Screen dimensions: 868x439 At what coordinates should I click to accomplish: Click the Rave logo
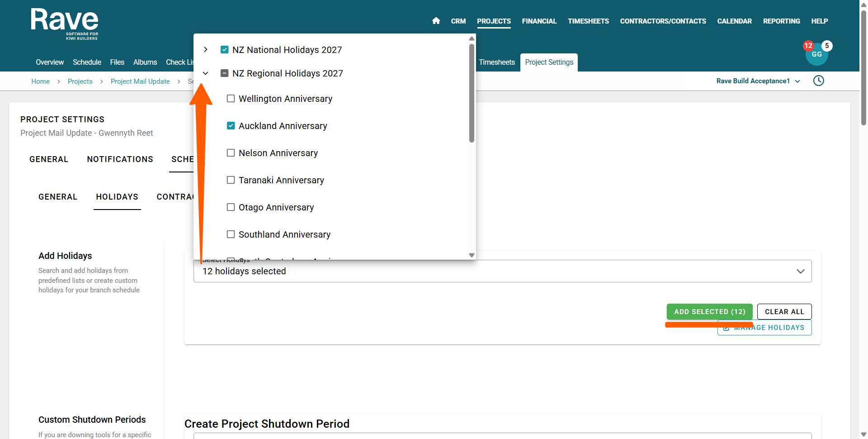(65, 24)
